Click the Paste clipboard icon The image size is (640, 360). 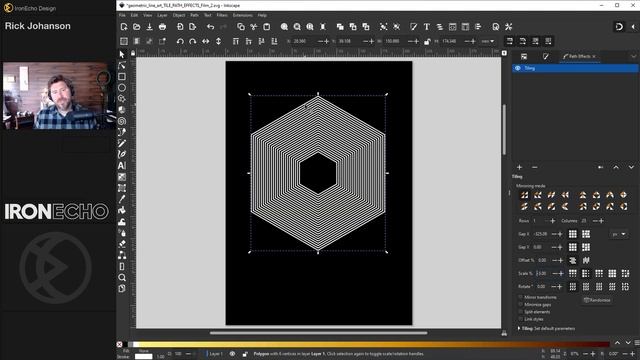[x=267, y=27]
